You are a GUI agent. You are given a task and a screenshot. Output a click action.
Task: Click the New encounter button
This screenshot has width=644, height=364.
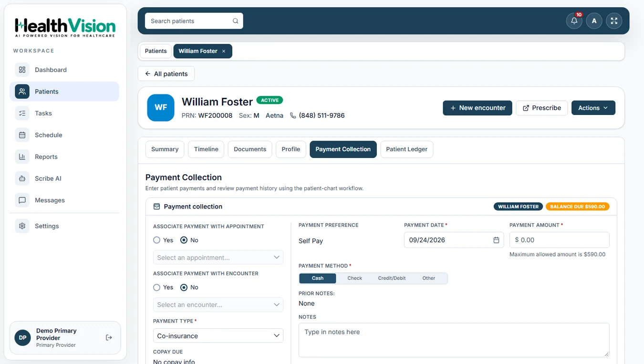coord(478,108)
